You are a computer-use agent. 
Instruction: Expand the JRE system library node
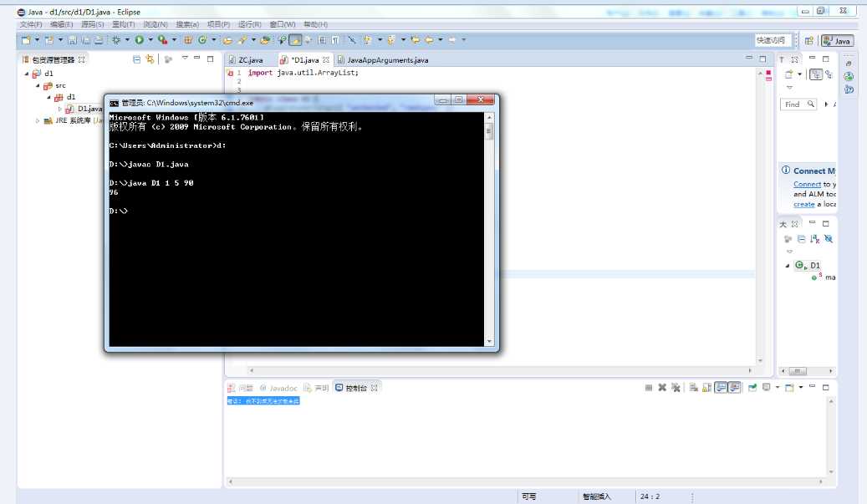(38, 120)
